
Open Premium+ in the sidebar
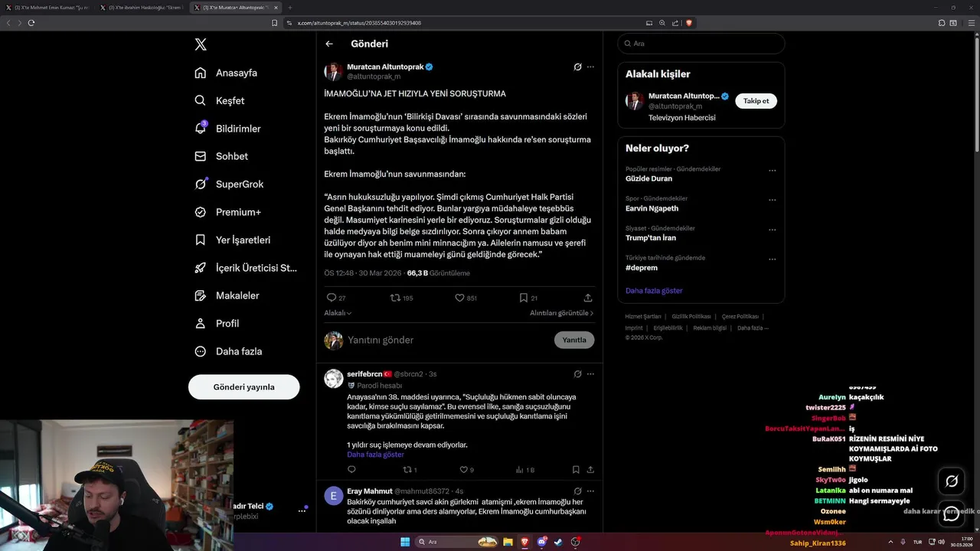(x=227, y=212)
